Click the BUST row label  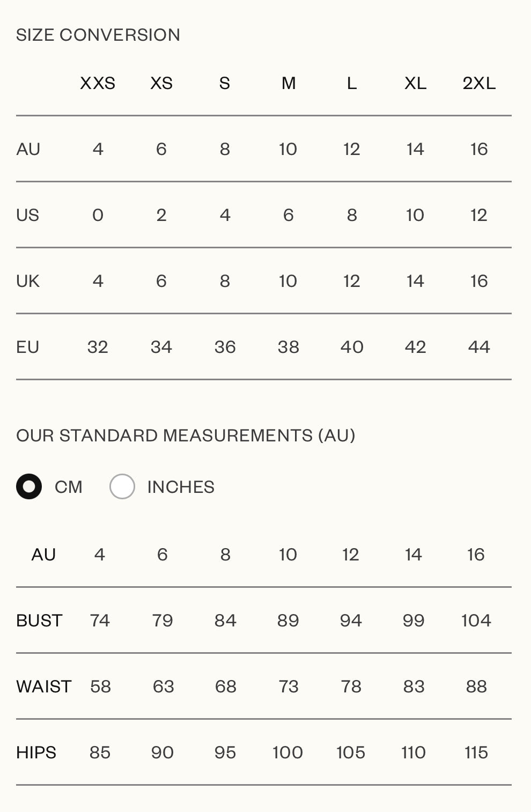(39, 621)
